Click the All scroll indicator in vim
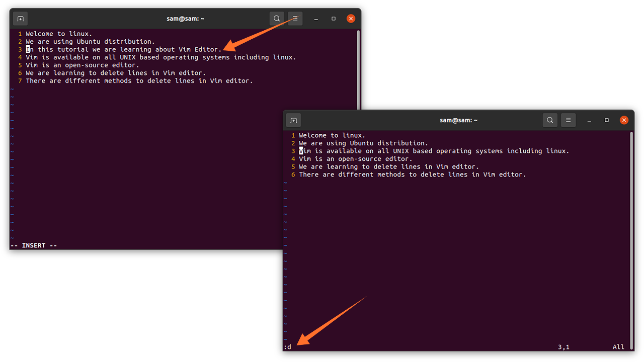The height and width of the screenshot is (362, 644). pos(618,346)
